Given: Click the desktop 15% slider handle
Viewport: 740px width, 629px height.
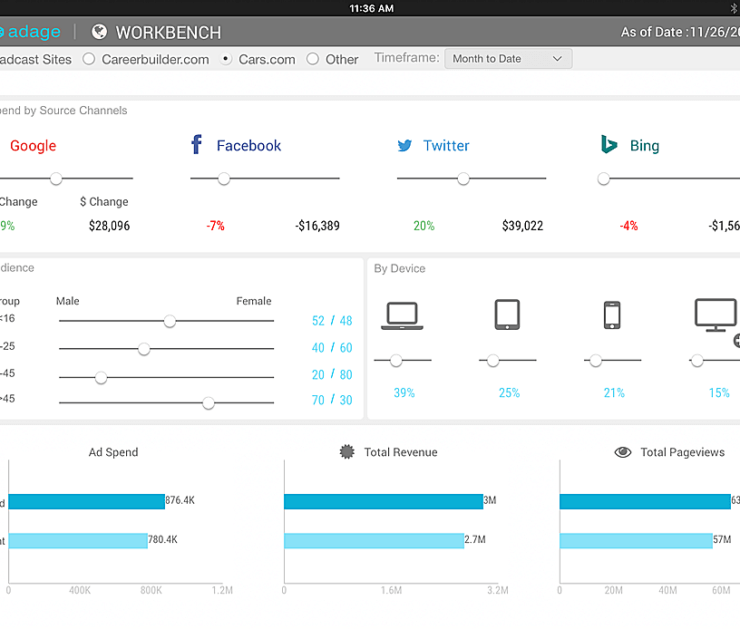Looking at the screenshot, I should (x=697, y=361).
